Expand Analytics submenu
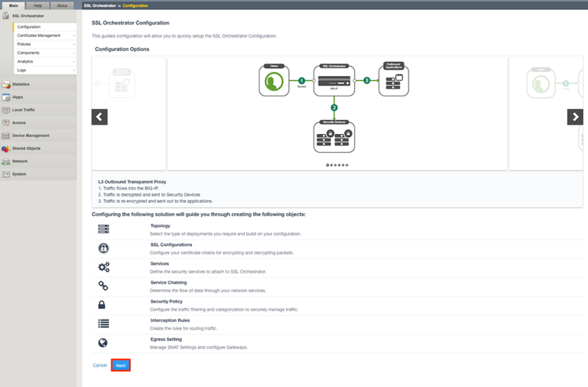The height and width of the screenshot is (387, 588). [x=45, y=61]
